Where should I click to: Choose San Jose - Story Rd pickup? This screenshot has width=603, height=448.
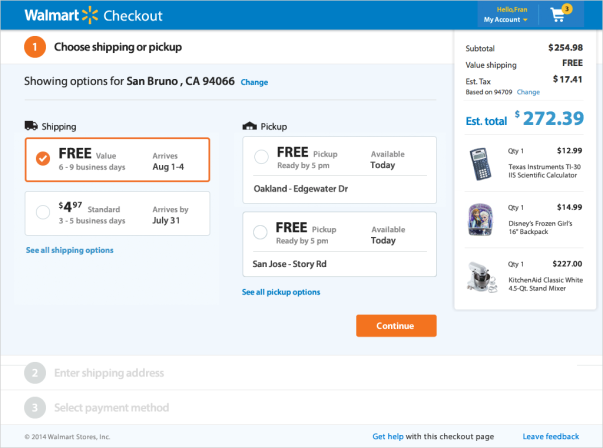[x=261, y=232]
